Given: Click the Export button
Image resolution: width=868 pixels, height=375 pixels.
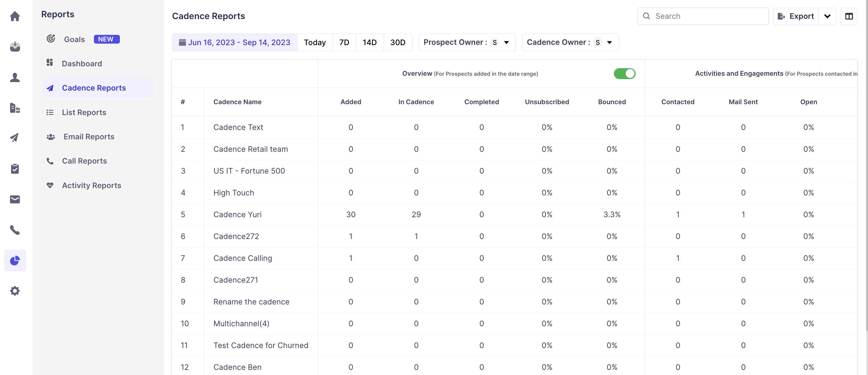Looking at the screenshot, I should tap(796, 16).
